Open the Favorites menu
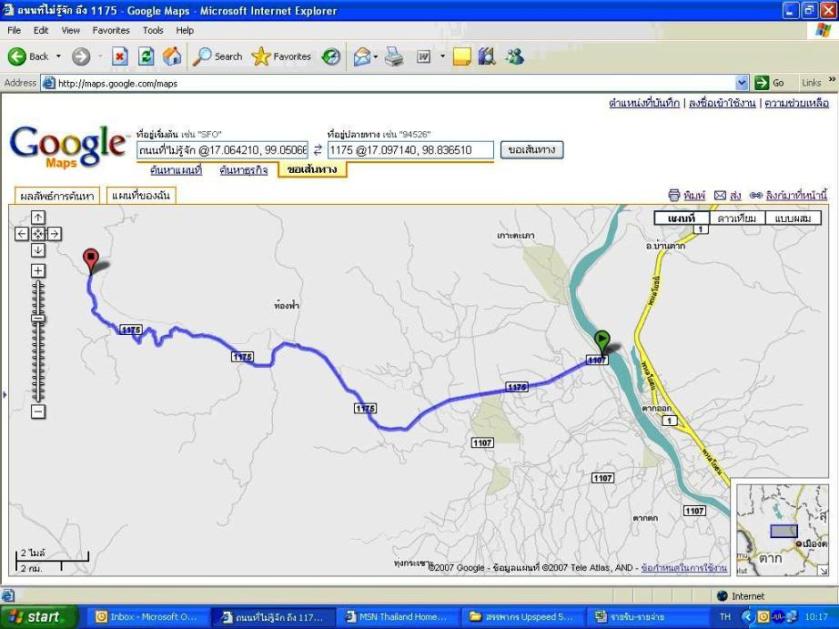Image resolution: width=839 pixels, height=629 pixels. pyautogui.click(x=110, y=31)
